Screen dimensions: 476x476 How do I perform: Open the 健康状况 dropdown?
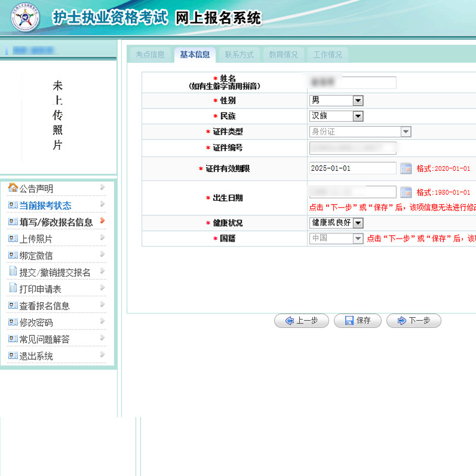click(x=336, y=223)
